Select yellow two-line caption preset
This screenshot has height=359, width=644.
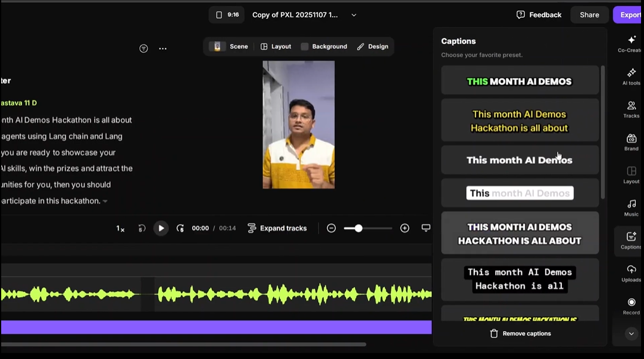520,121
